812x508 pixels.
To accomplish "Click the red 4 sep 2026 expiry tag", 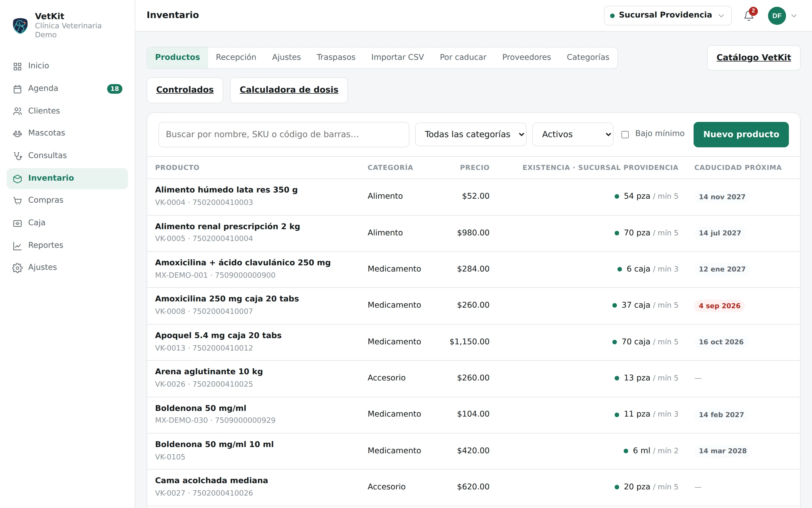I will click(x=720, y=306).
